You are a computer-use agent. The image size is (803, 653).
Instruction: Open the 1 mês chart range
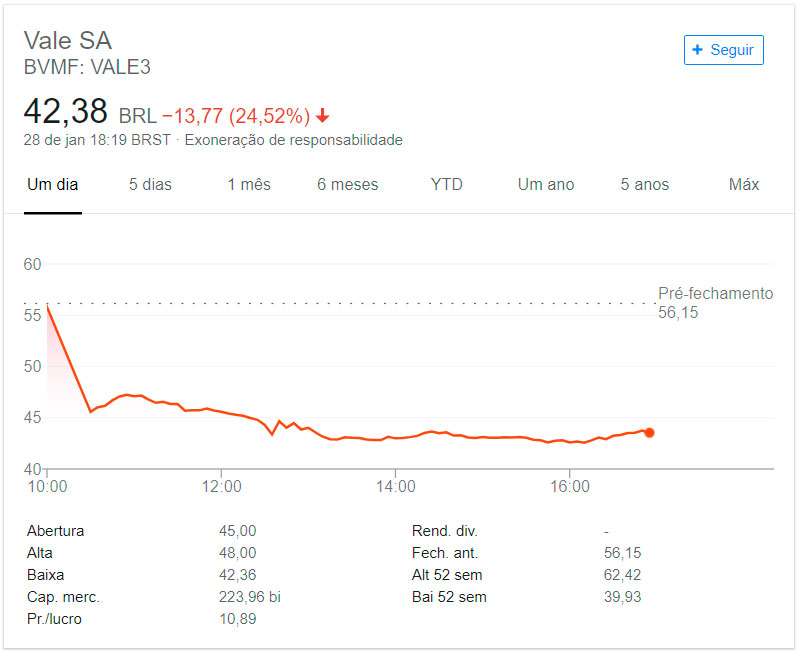tap(249, 184)
